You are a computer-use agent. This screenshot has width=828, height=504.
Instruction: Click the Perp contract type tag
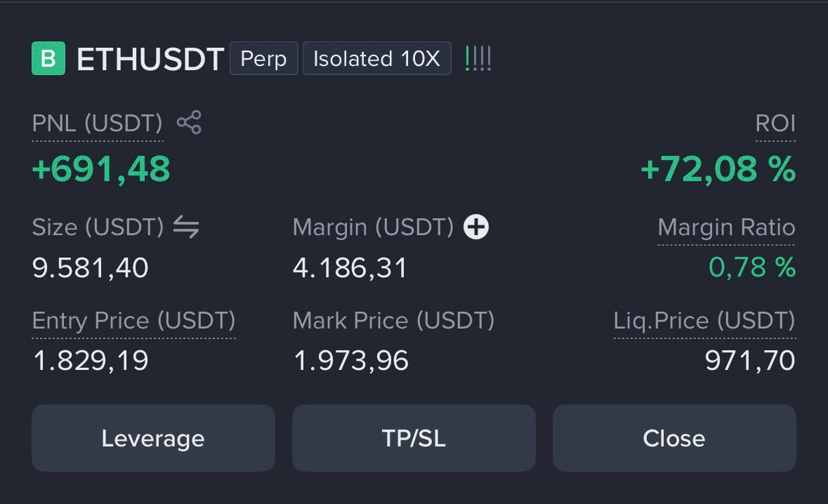coord(263,58)
